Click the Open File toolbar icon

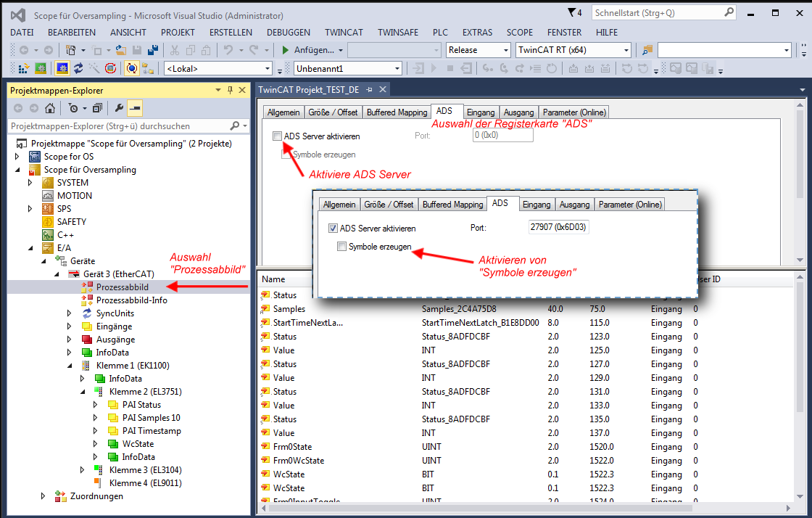(x=120, y=50)
